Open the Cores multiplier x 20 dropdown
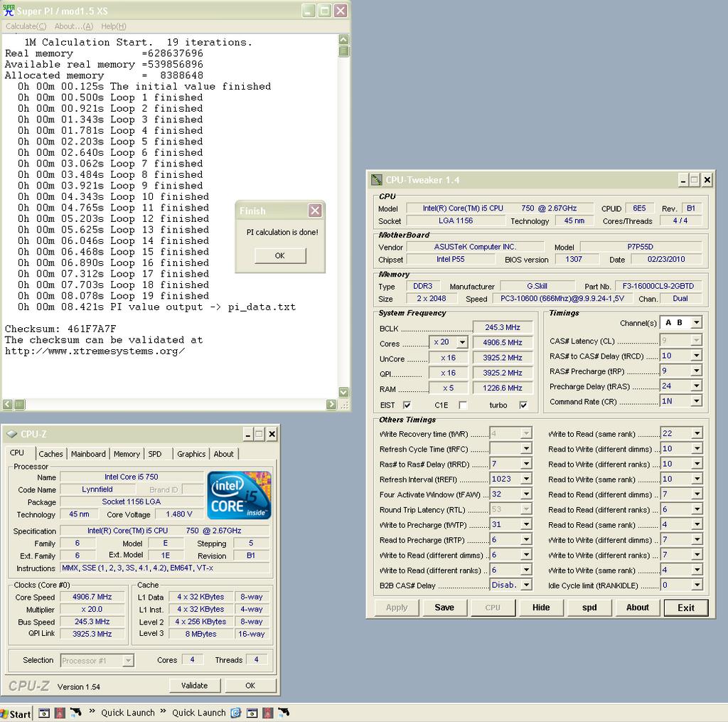Screen dimensions: 728x722 click(462, 342)
